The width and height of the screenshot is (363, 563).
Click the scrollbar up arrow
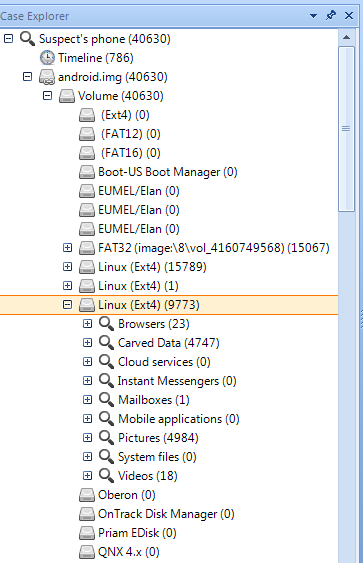(x=346, y=37)
